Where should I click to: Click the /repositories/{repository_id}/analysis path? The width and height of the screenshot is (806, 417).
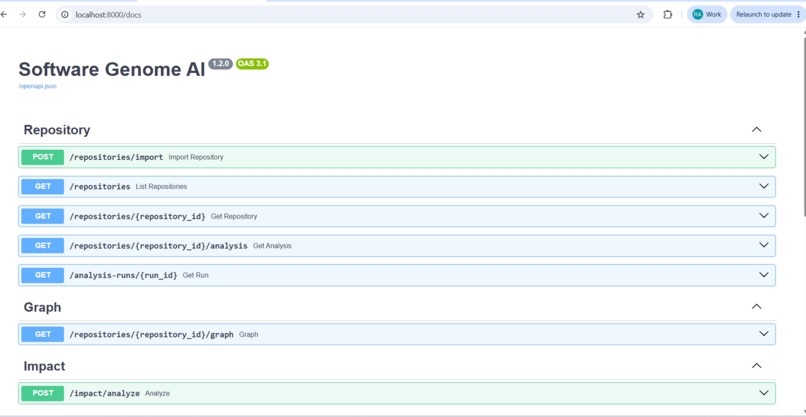tap(158, 246)
